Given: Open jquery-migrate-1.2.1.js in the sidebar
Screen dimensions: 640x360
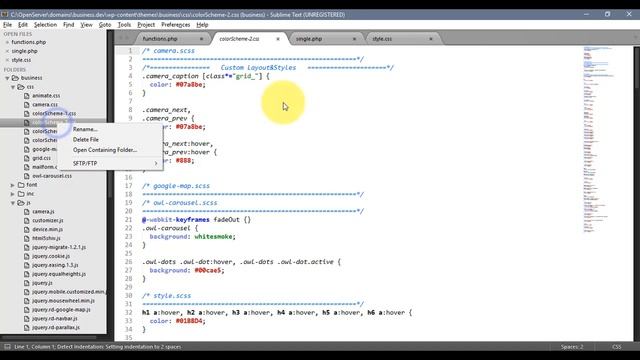Looking at the screenshot, I should click(59, 247).
